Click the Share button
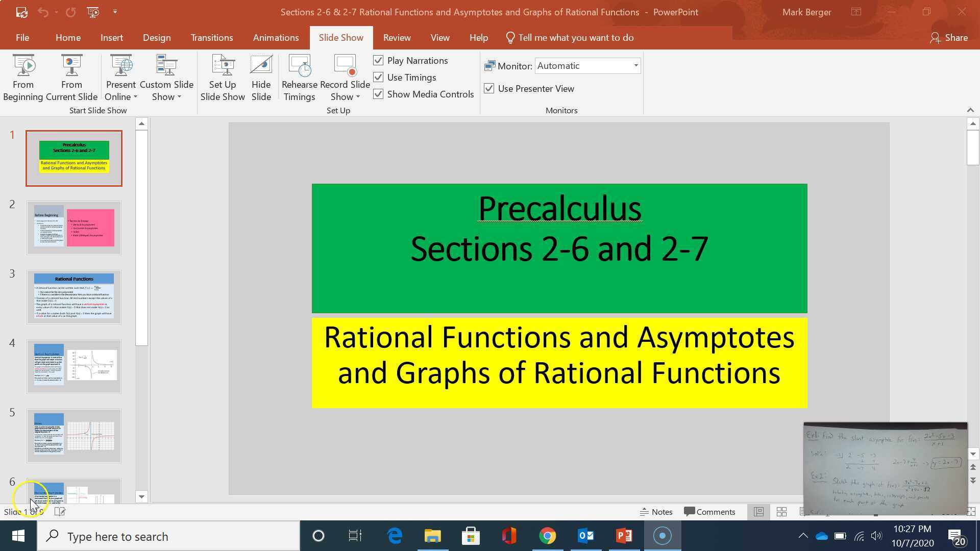This screenshot has height=551, width=980. coord(949,37)
